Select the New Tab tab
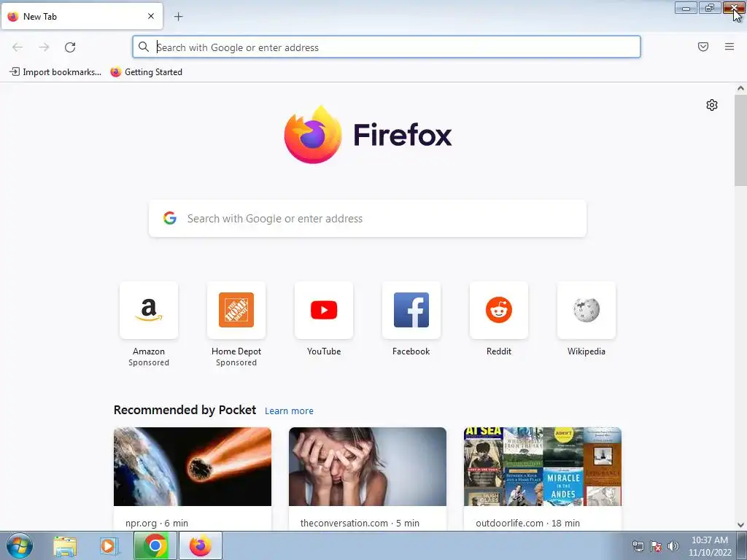This screenshot has width=747, height=560. [82, 16]
